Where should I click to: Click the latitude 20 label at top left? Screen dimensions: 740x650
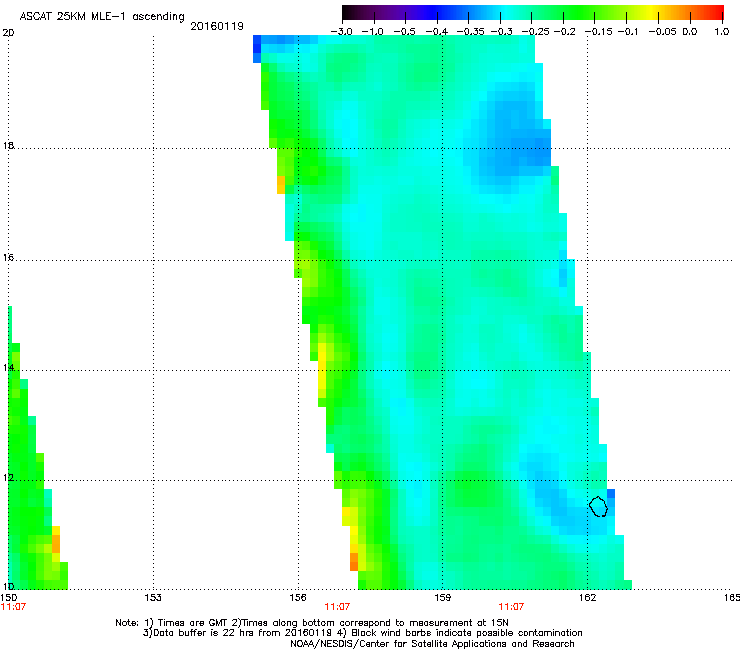point(8,33)
